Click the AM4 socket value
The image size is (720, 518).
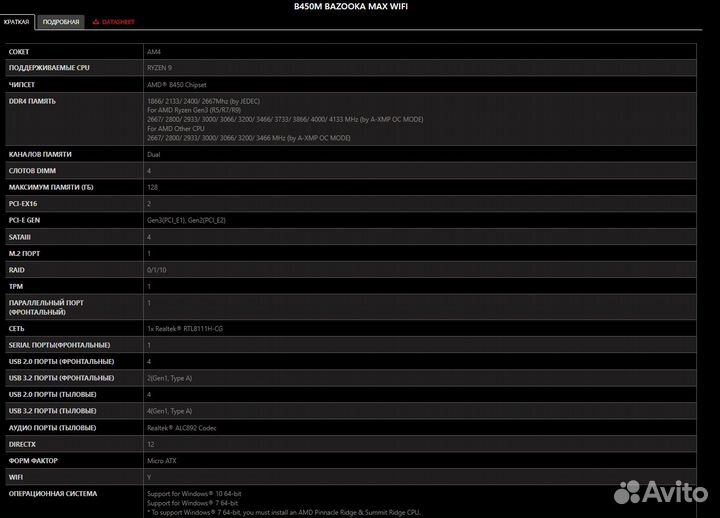pos(154,50)
